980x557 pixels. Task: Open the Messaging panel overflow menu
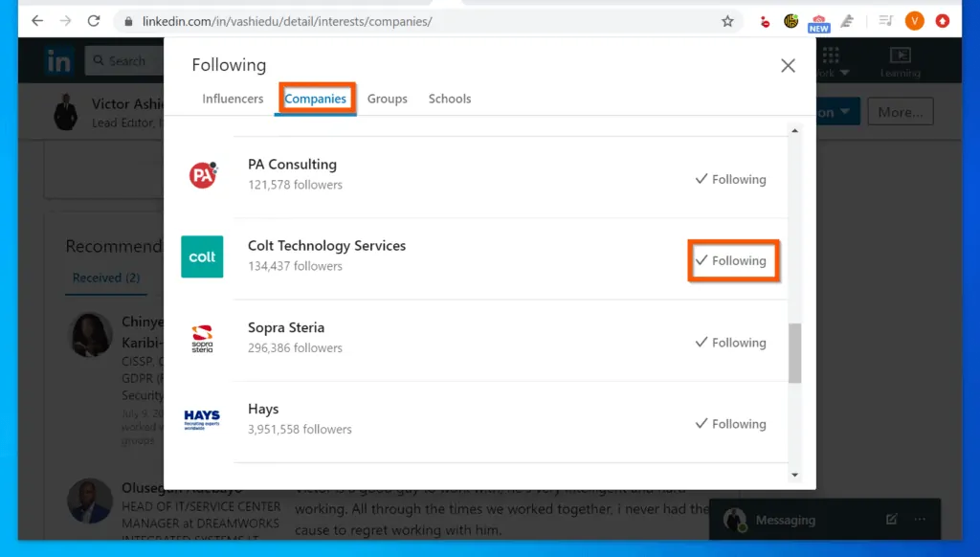[918, 520]
